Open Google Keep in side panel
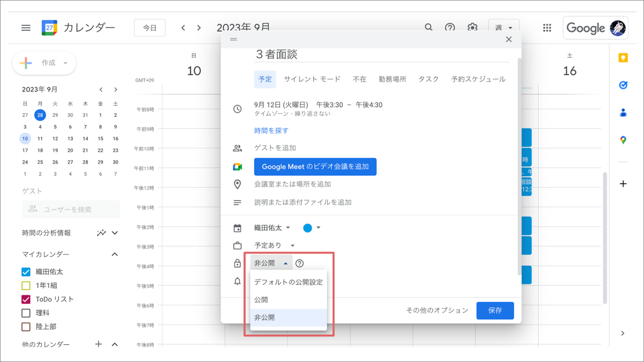Screen dimensions: 644x362 (623, 58)
